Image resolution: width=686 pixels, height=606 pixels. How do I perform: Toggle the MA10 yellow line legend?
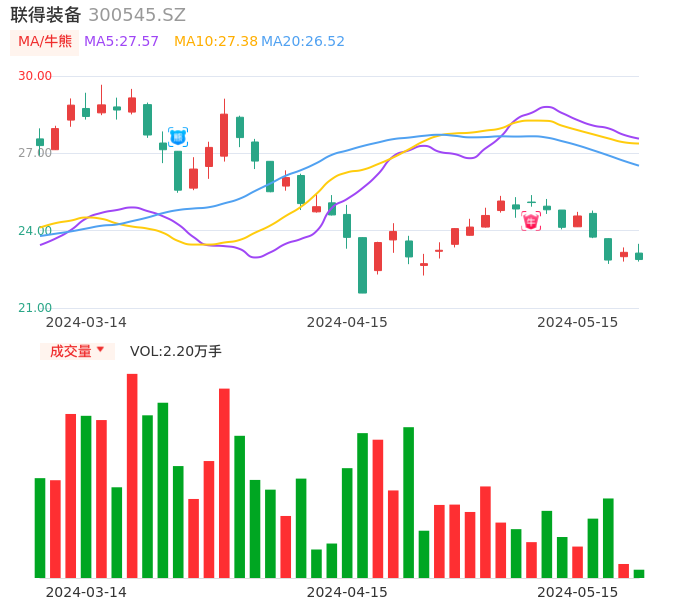click(216, 42)
